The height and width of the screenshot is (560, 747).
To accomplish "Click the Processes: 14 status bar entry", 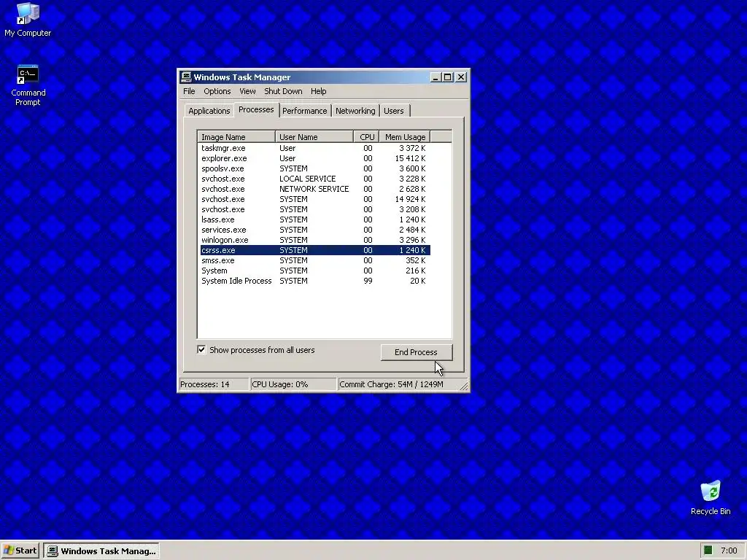I will 214,384.
